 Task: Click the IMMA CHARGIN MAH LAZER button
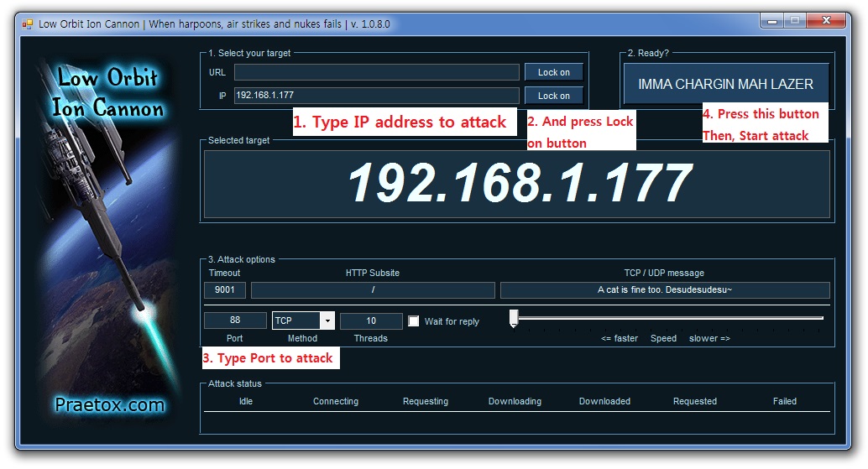click(x=725, y=84)
